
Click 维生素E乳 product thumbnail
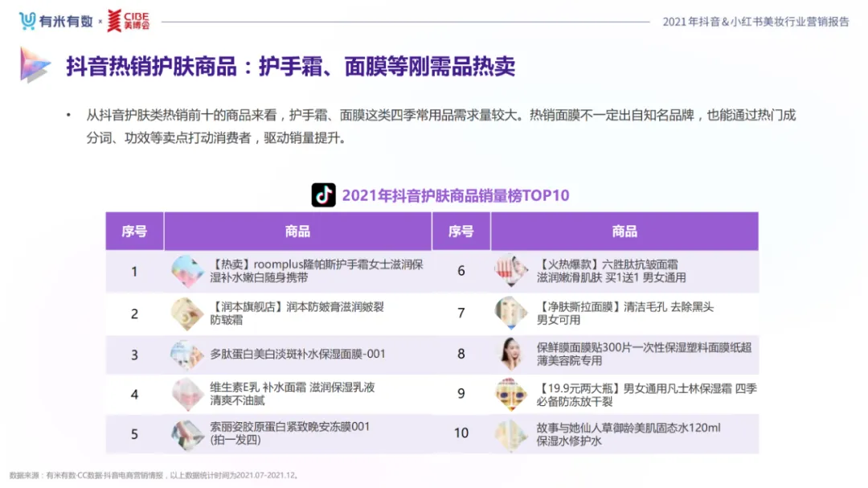pos(187,394)
